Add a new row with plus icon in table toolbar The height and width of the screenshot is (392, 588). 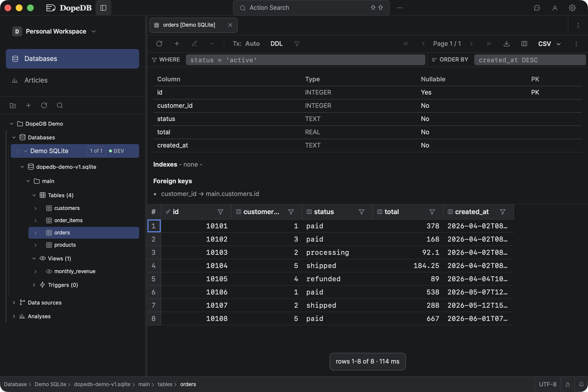177,44
